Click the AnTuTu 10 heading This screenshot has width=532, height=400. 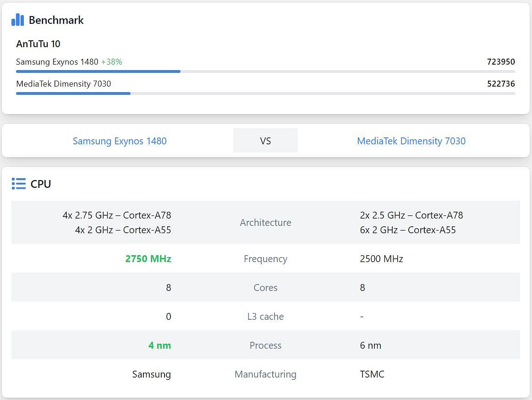38,44
